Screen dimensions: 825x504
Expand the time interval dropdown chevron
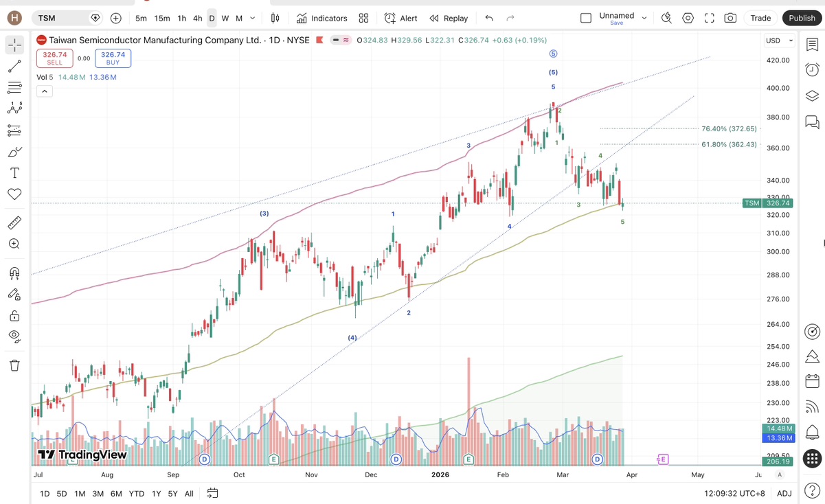point(253,18)
